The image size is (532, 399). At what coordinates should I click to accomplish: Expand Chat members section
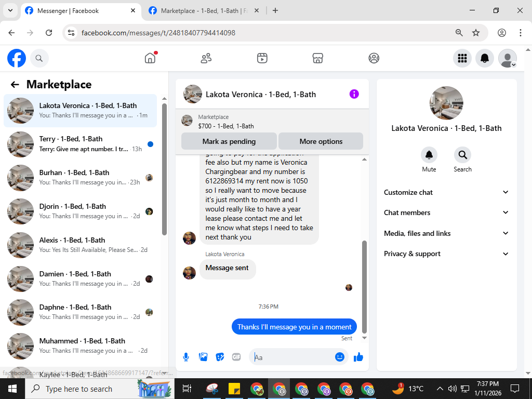(x=446, y=212)
